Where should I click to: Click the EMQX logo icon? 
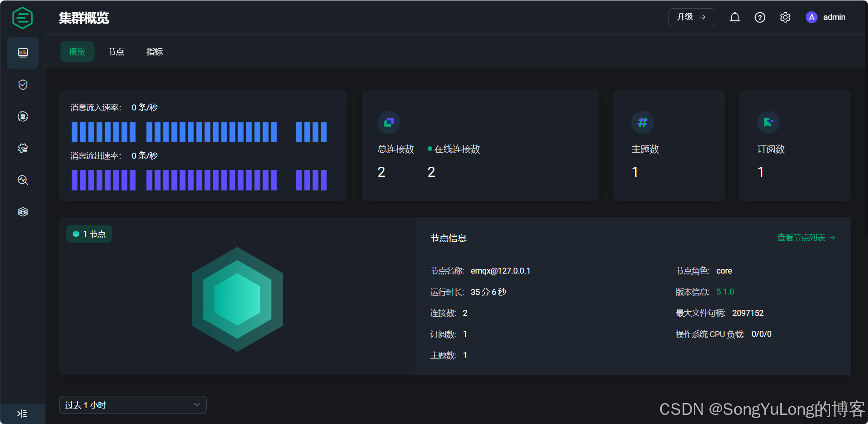23,18
